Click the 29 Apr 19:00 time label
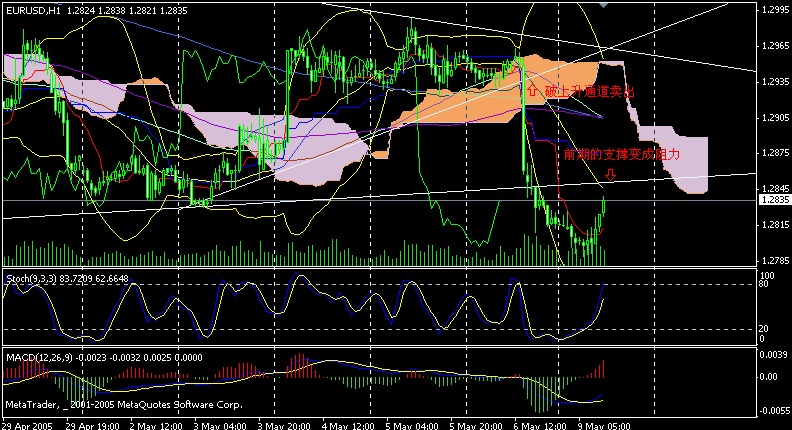The width and height of the screenshot is (792, 430). (93, 425)
